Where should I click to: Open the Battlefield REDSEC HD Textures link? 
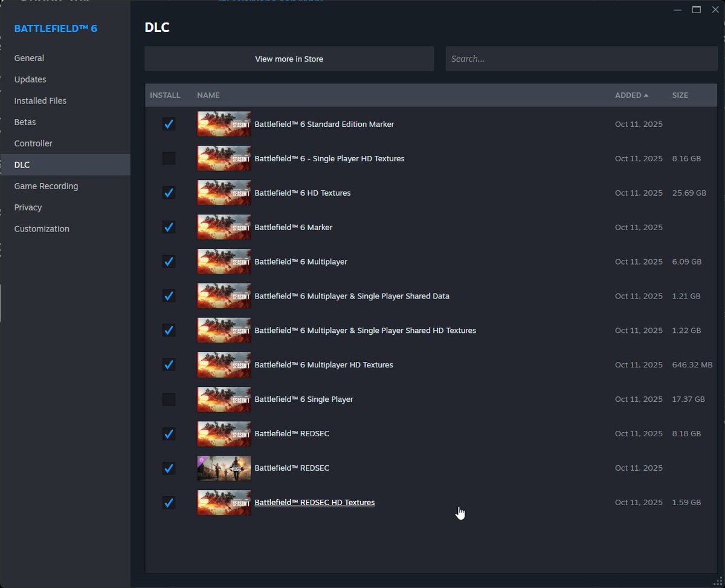(314, 502)
